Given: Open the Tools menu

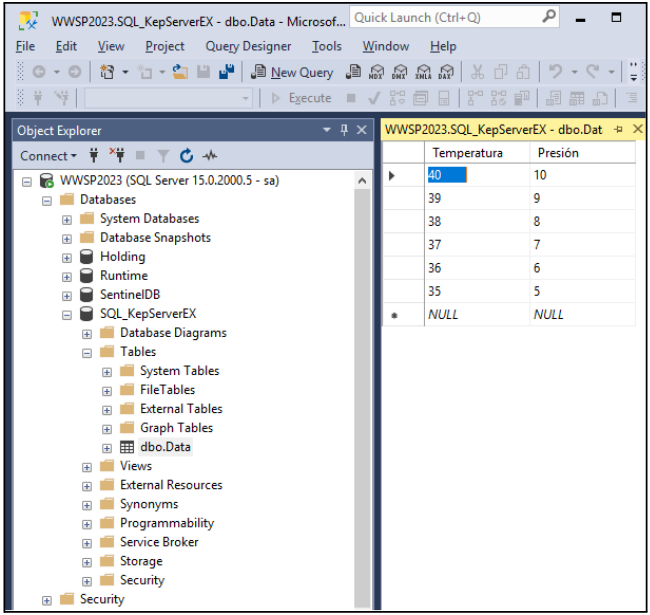Looking at the screenshot, I should (327, 46).
